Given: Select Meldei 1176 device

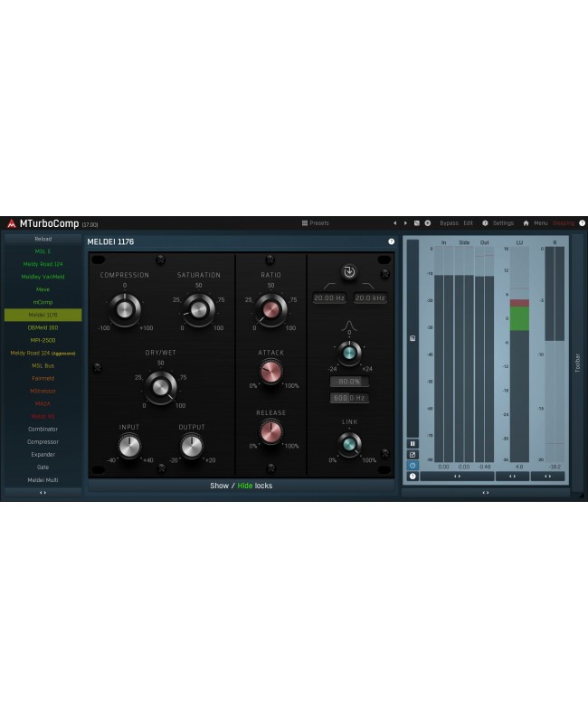Looking at the screenshot, I should click(x=43, y=315).
